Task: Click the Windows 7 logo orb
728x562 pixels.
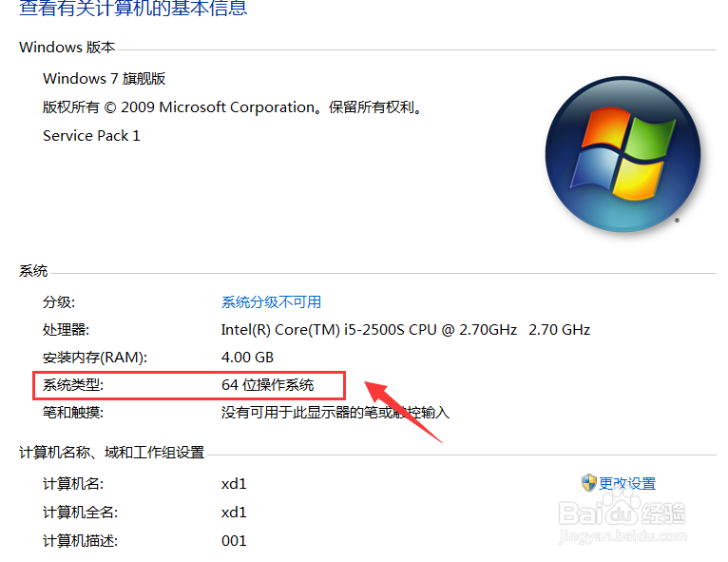Action: click(623, 154)
